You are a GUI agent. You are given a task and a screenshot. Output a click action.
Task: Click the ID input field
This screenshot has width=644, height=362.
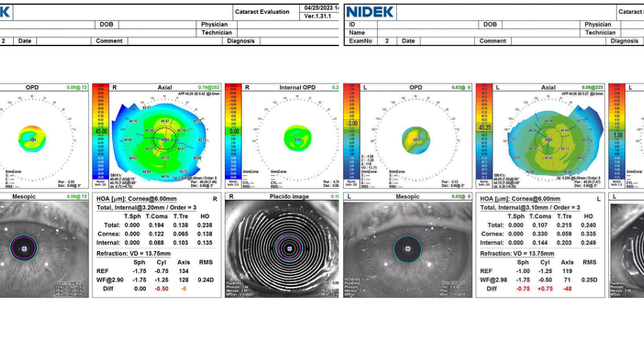tap(428, 24)
